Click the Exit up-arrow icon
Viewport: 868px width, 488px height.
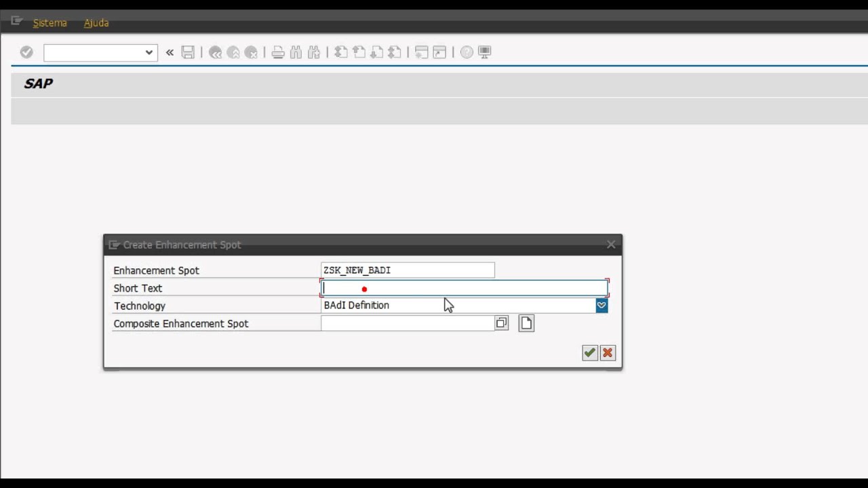point(233,52)
